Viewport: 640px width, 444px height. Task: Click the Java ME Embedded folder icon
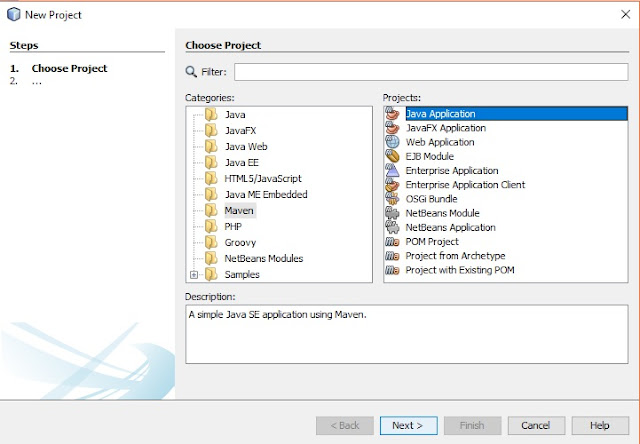(x=211, y=194)
